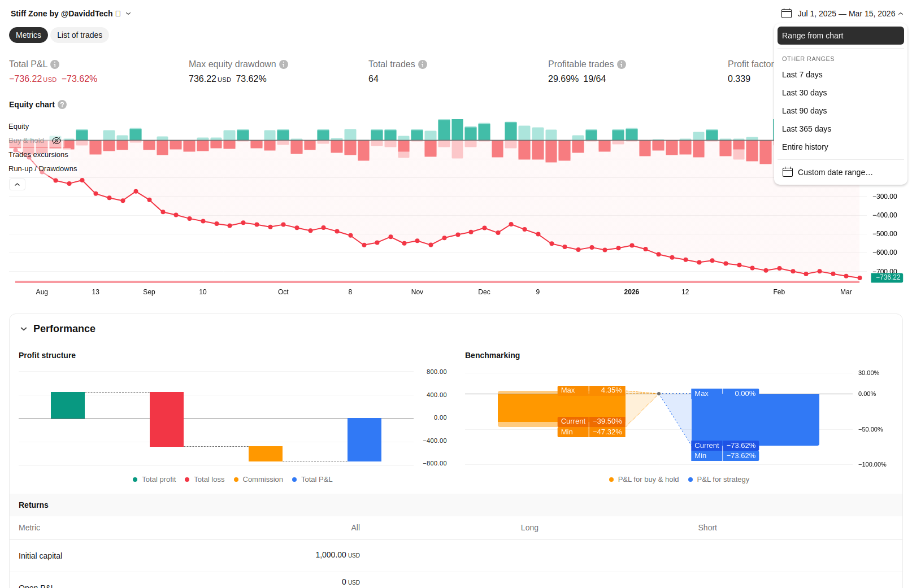Click the Total trades info icon
The height and width of the screenshot is (588, 912).
click(x=423, y=64)
